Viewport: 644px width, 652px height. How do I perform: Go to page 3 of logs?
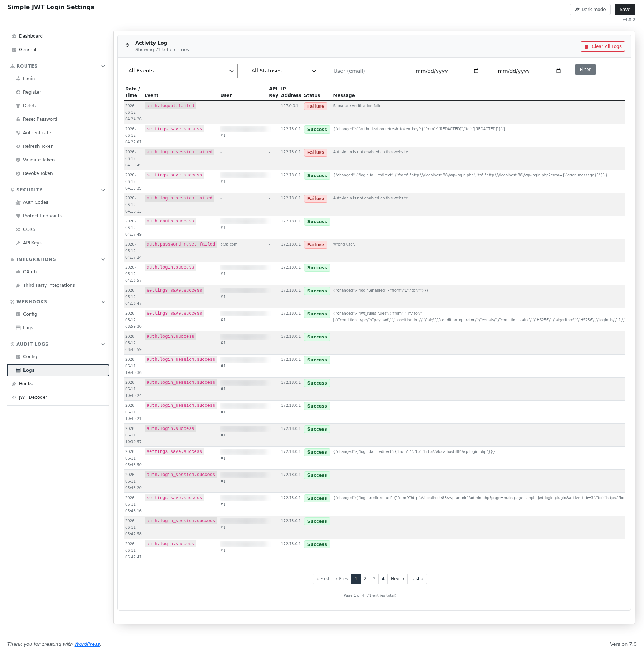click(374, 579)
